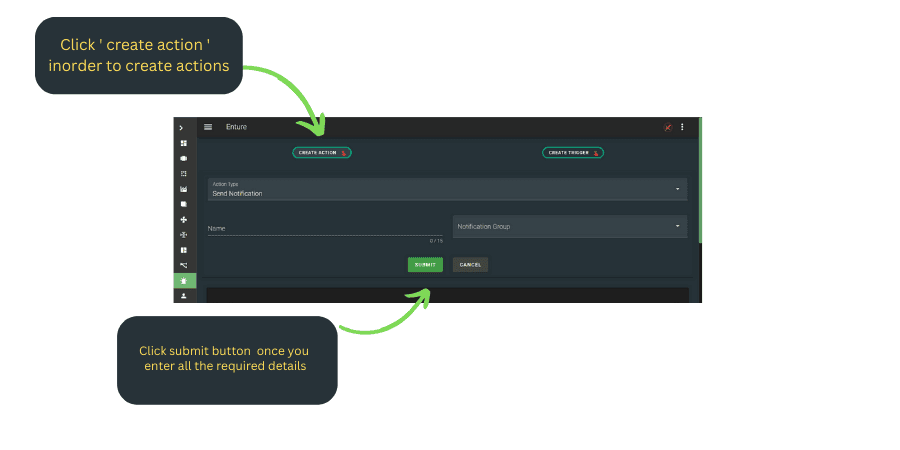900x450 pixels.
Task: Click the red crossed-out icon in top bar
Action: [x=667, y=127]
